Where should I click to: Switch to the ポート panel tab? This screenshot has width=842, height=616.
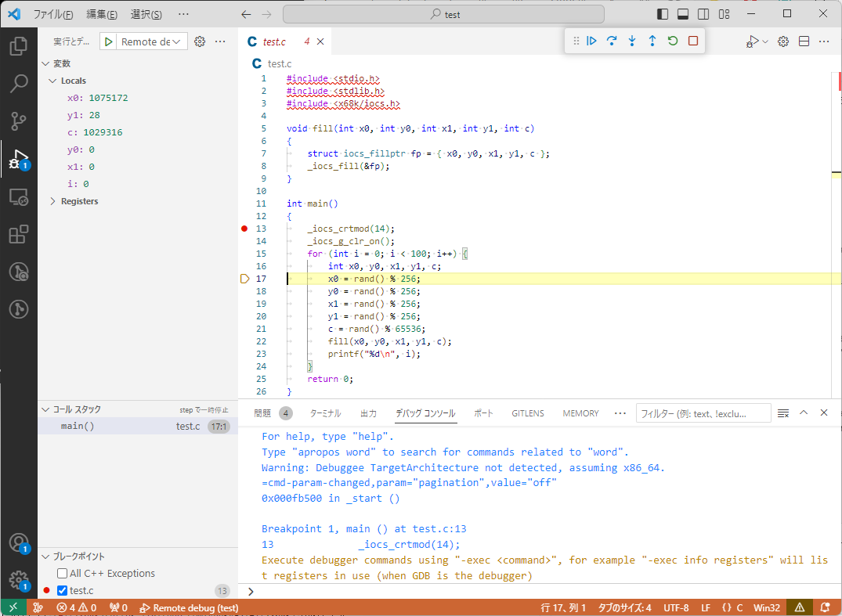[484, 413]
